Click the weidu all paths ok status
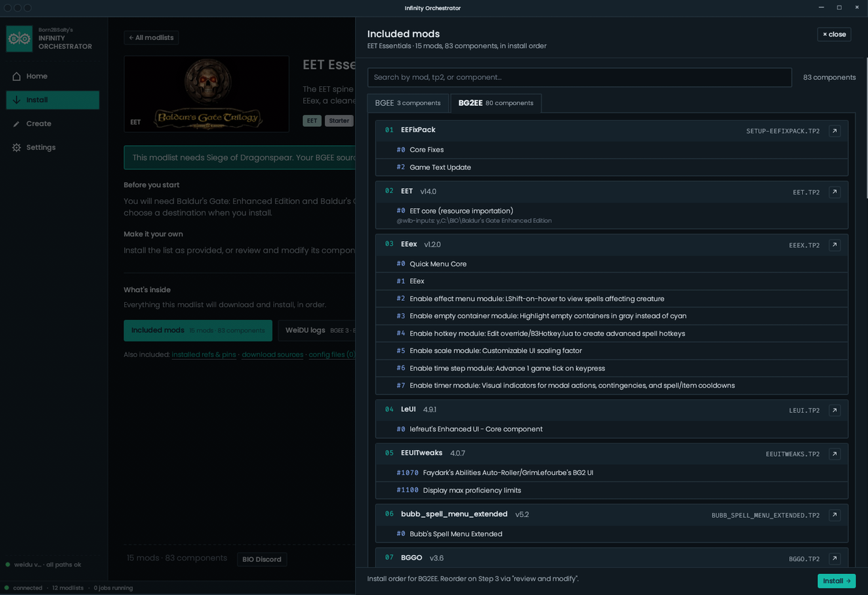This screenshot has height=595, width=868. coord(43,565)
